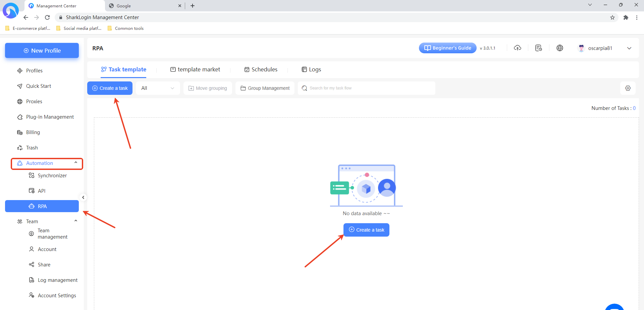Click Create a task below No data message
Image resolution: width=644 pixels, height=310 pixels.
click(x=366, y=230)
